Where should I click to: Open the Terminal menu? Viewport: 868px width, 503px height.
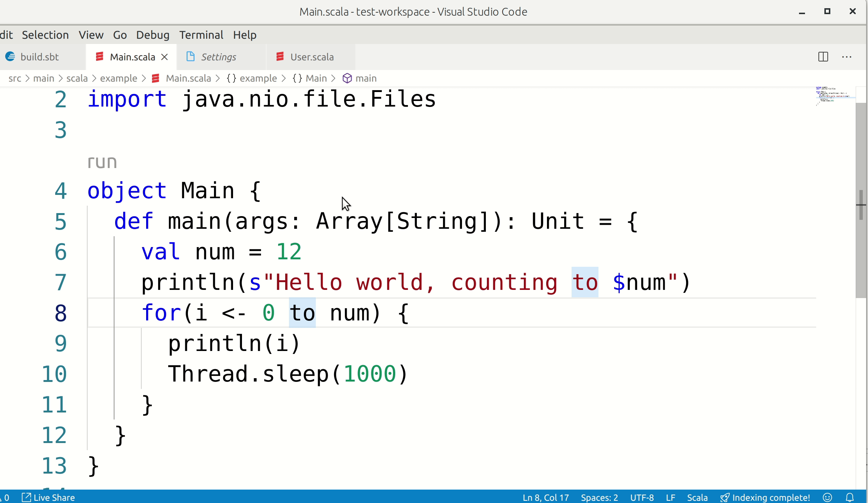[201, 35]
